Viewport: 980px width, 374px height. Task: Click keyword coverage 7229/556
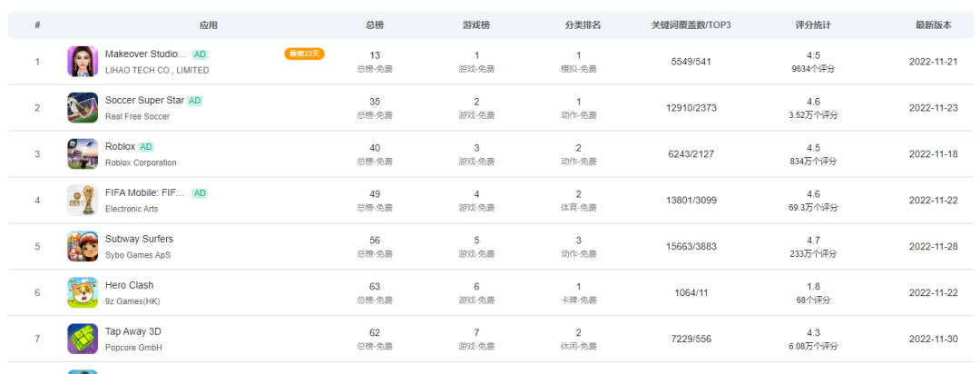coord(691,340)
